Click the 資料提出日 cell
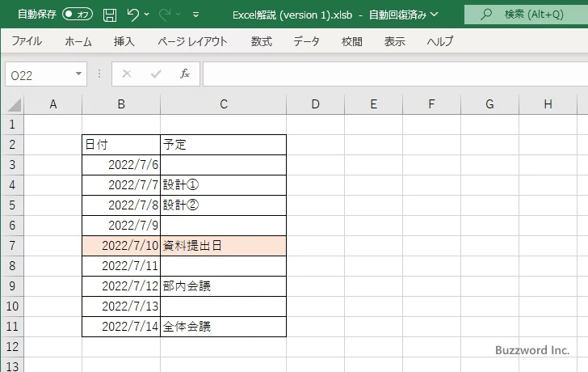Screen dimensions: 588x372 [x=223, y=246]
